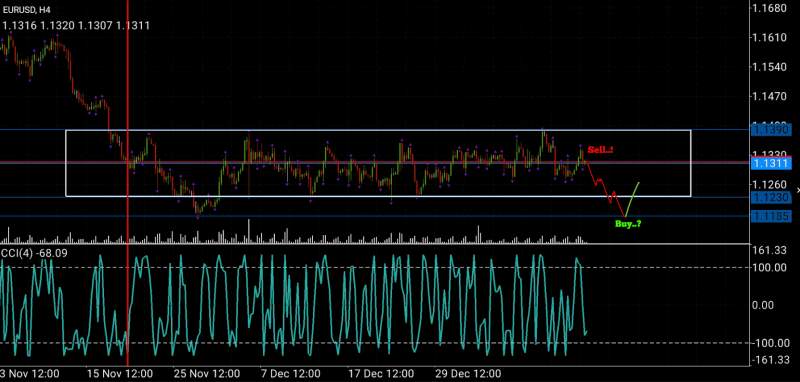Image resolution: width=800 pixels, height=382 pixels.
Task: Click the OHLC price readout text
Action: (x=76, y=26)
